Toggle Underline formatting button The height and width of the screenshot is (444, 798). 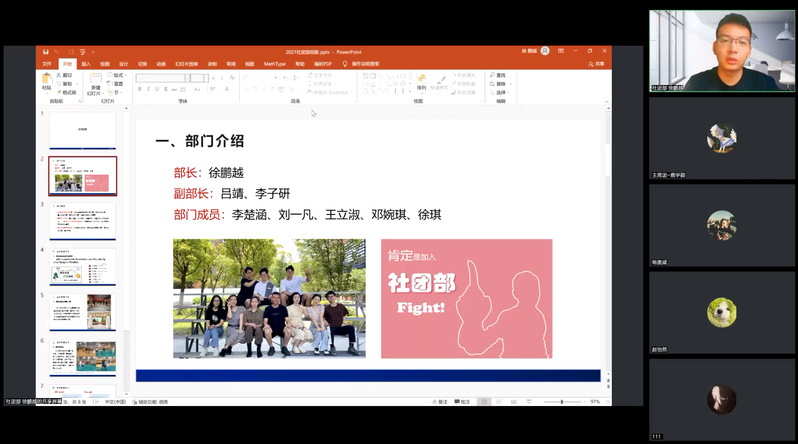pyautogui.click(x=158, y=89)
